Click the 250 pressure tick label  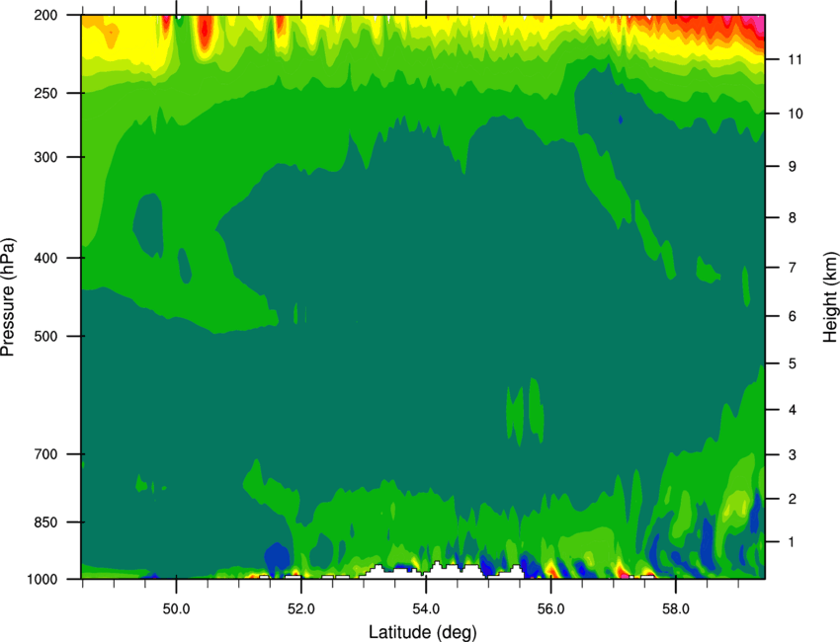tap(45, 93)
